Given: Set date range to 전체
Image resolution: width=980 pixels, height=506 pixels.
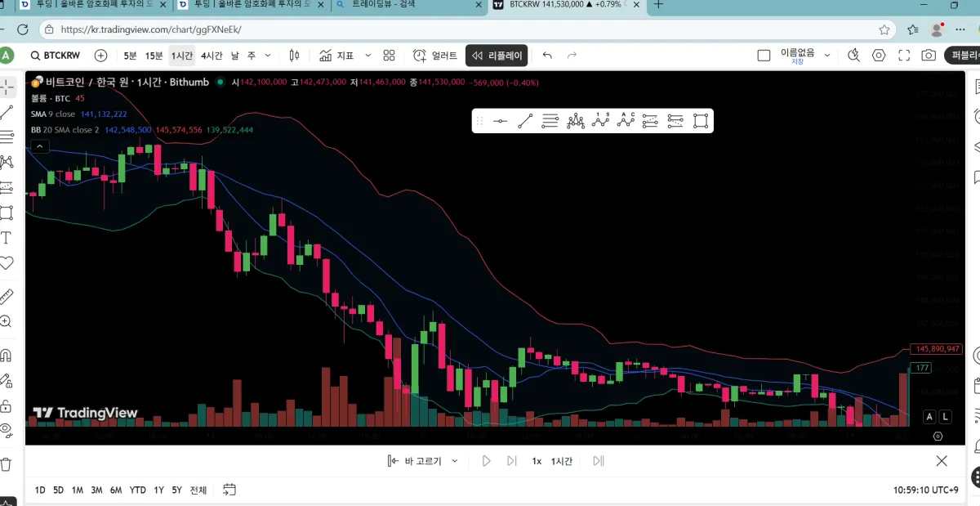Looking at the screenshot, I should pos(198,490).
